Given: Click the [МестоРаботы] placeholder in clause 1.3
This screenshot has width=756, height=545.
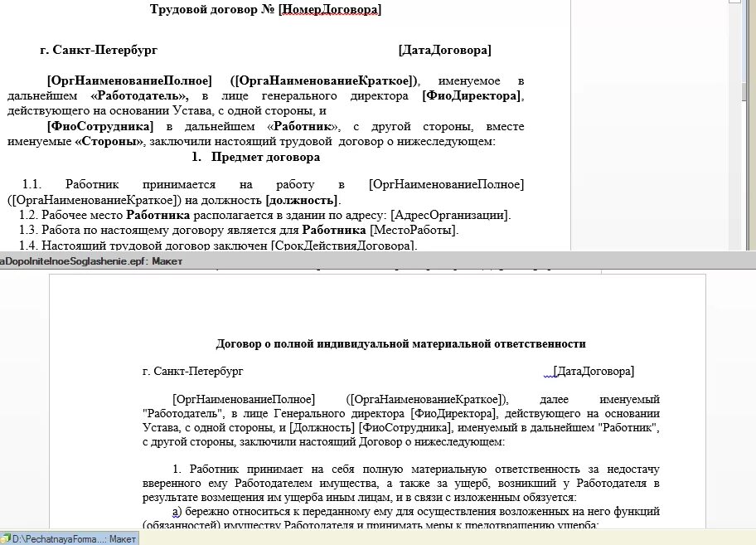Looking at the screenshot, I should pyautogui.click(x=412, y=230).
